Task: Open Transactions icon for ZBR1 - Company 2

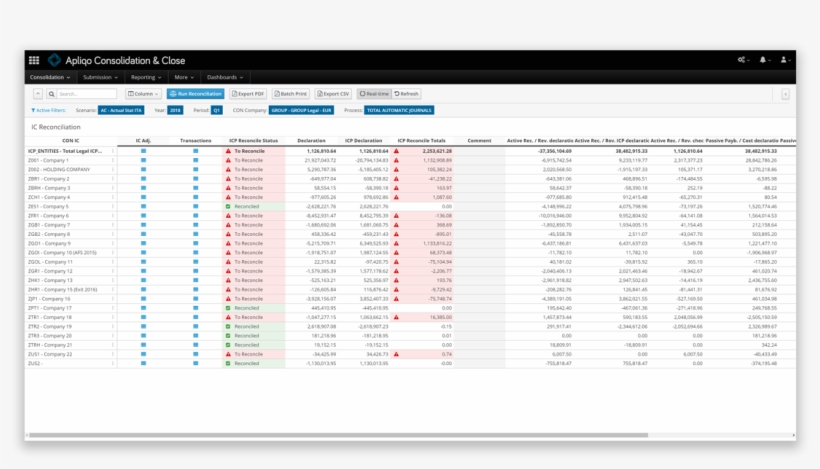Action: [x=196, y=179]
